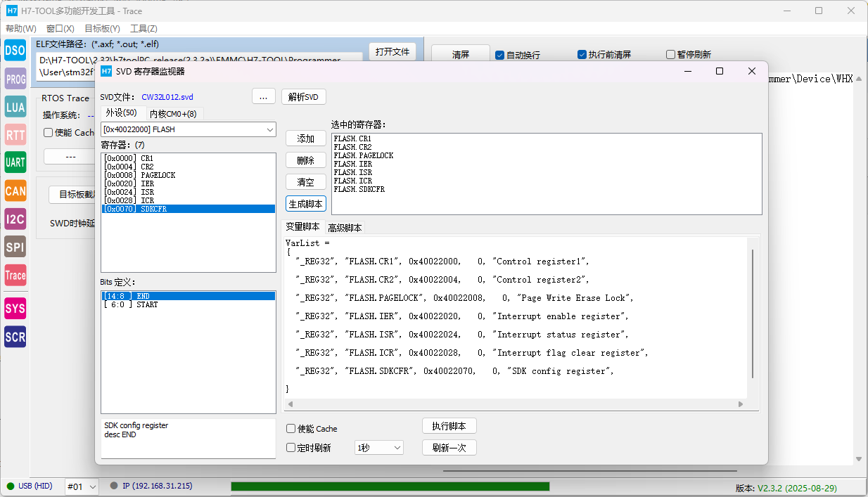Open the DSO oscilloscope module
The image size is (868, 497).
pos(15,50)
